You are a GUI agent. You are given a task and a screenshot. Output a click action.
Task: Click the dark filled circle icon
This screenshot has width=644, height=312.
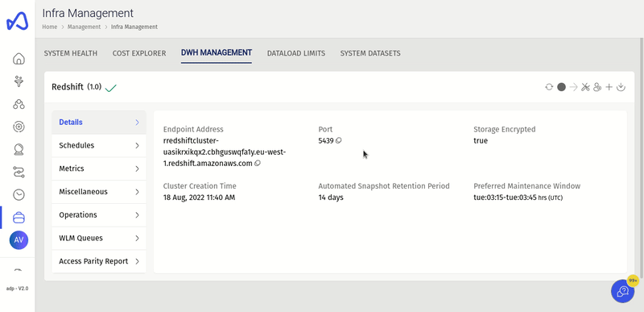pyautogui.click(x=561, y=87)
